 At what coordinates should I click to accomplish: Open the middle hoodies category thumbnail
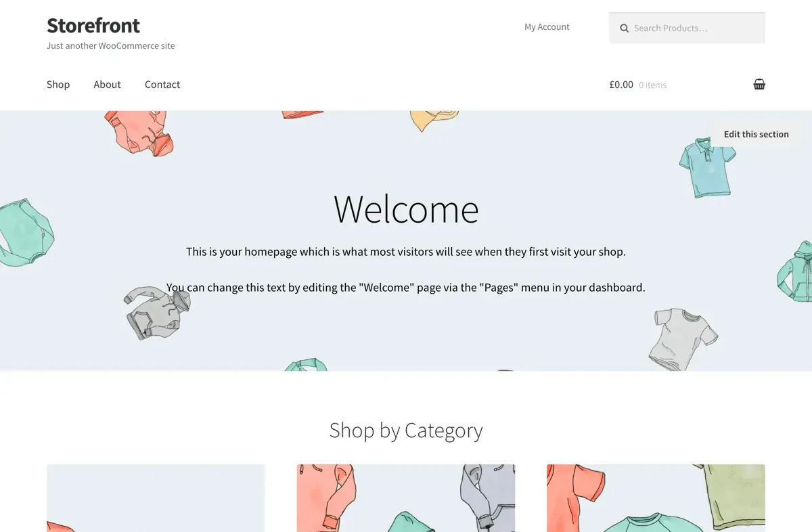[x=406, y=498]
